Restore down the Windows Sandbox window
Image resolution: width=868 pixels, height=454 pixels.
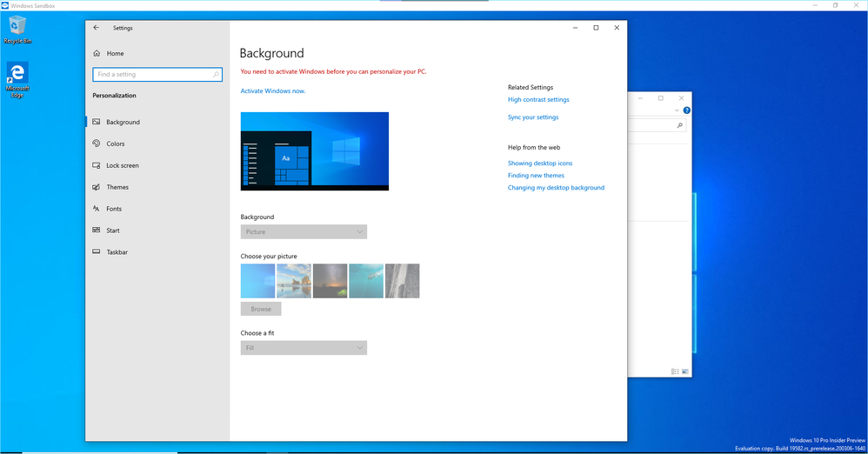click(x=835, y=5)
